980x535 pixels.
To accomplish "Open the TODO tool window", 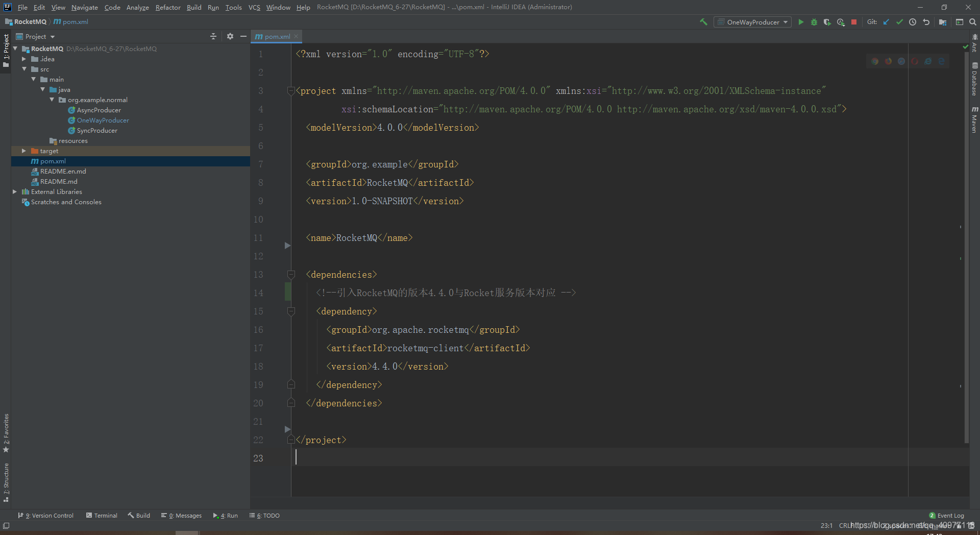I will point(264,516).
